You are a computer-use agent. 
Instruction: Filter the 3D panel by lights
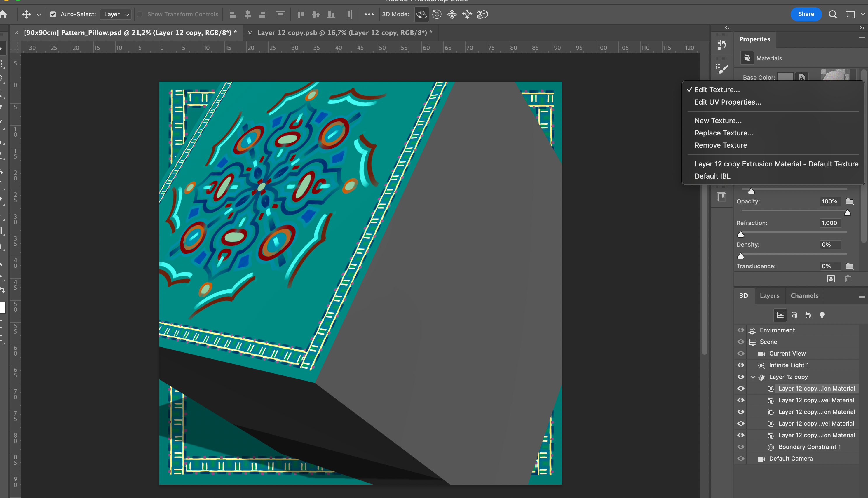pyautogui.click(x=822, y=315)
